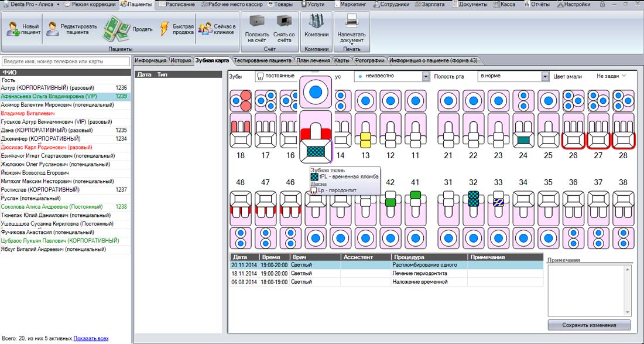The height and width of the screenshot is (344, 644).
Task: Click the New patient icon
Action: [x=13, y=29]
